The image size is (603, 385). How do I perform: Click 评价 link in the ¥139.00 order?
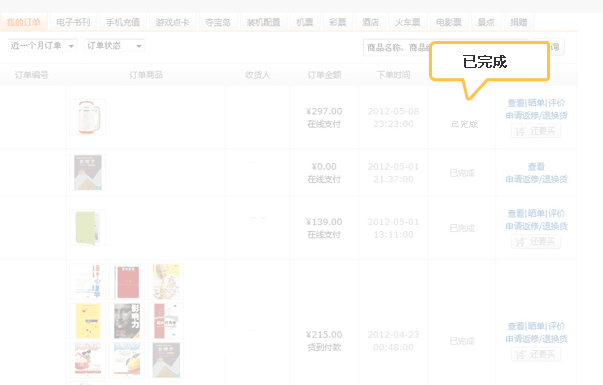[x=556, y=213]
